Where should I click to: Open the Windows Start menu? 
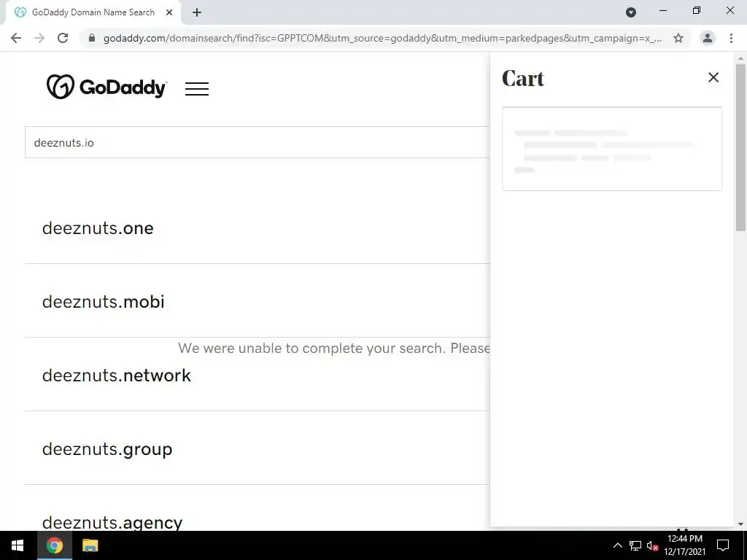(18, 545)
